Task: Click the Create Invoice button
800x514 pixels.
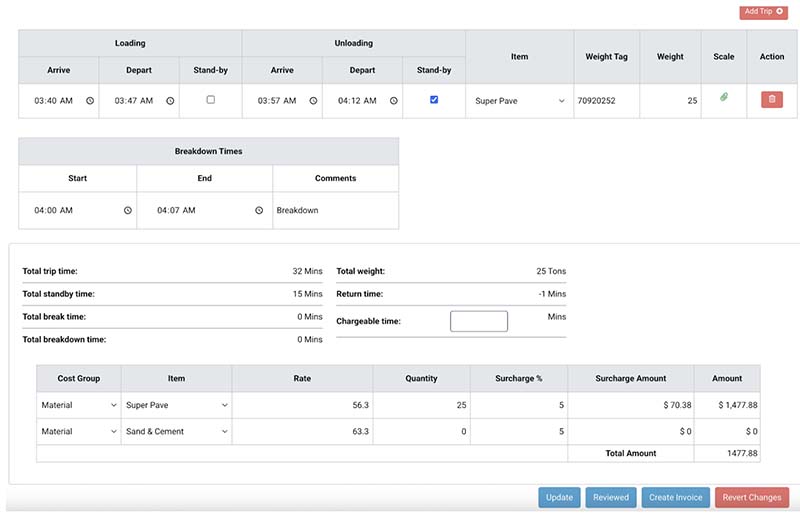Action: [676, 497]
